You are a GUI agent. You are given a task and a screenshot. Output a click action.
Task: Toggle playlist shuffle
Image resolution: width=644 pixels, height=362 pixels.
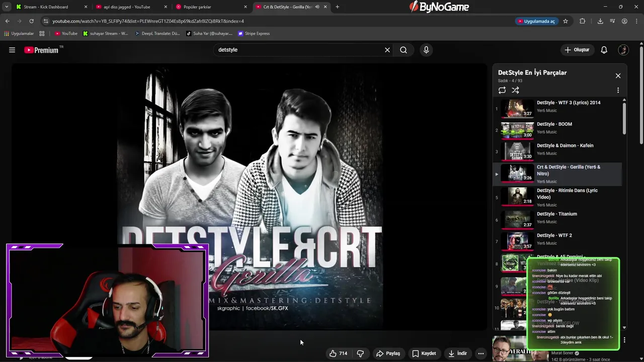coord(515,90)
